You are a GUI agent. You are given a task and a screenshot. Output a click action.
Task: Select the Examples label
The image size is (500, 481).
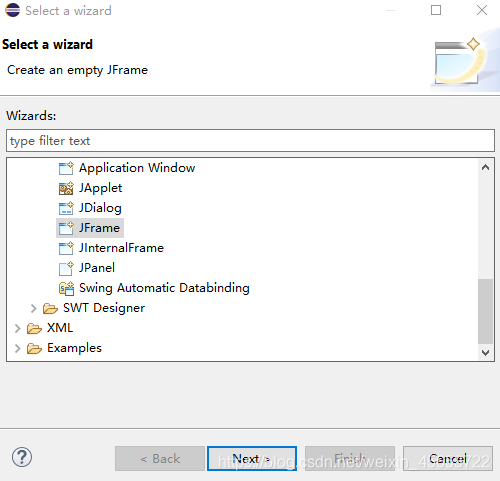pos(74,348)
